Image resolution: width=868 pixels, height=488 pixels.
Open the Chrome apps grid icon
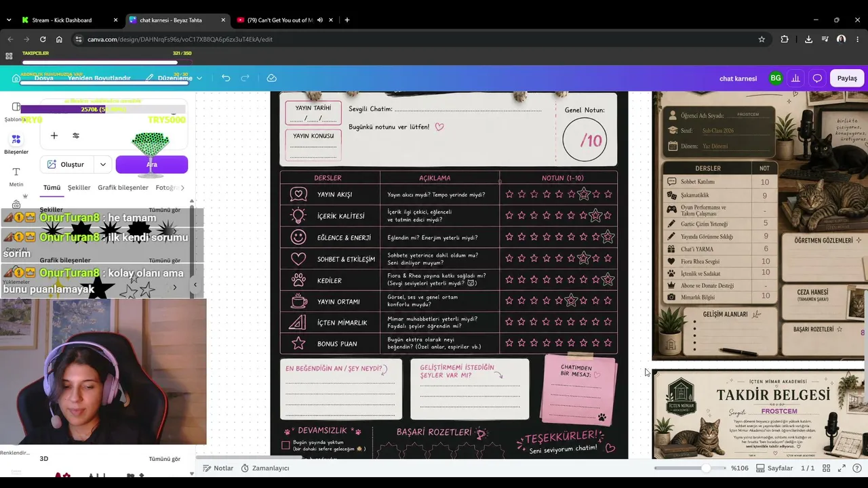coord(9,56)
